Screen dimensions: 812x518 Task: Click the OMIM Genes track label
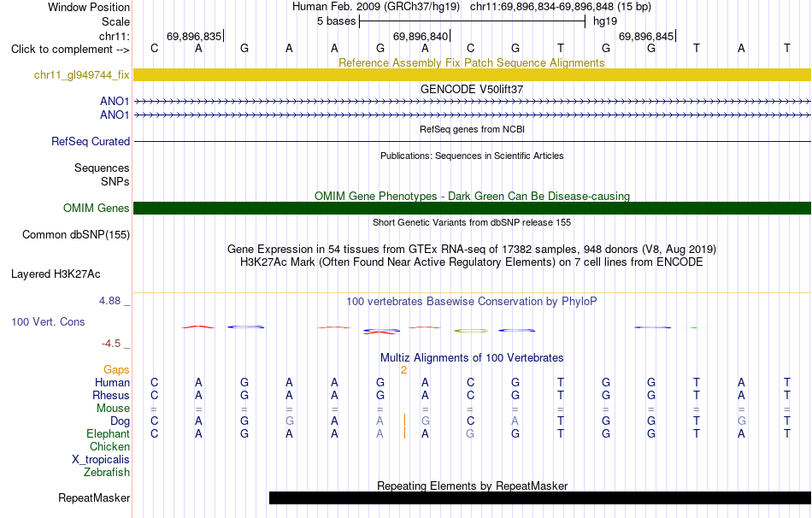(96, 208)
